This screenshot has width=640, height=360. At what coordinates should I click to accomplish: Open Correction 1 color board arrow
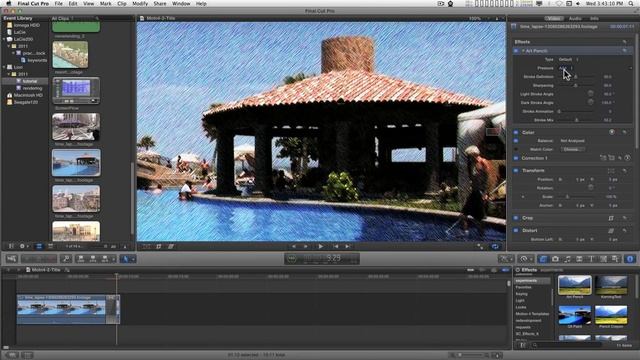click(628, 158)
